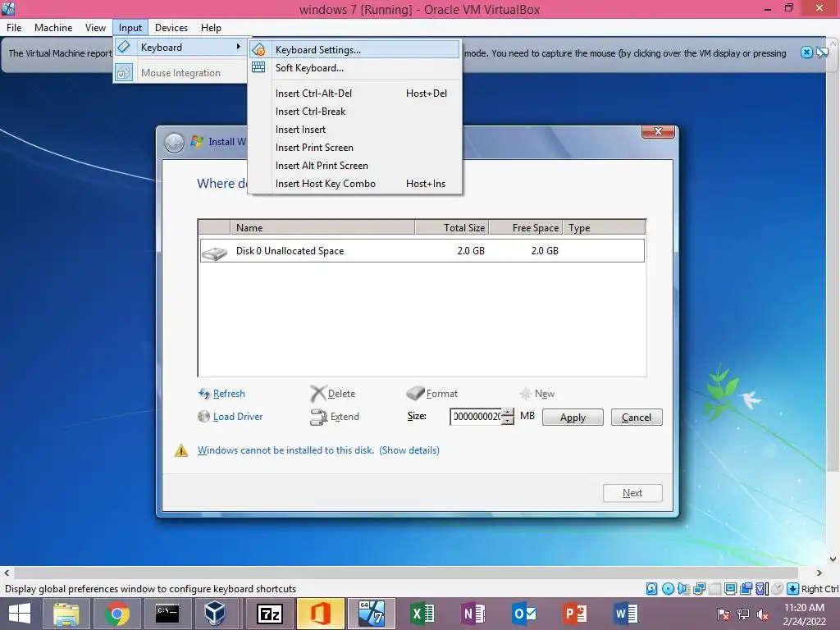Screen dimensions: 840x630
Task: Select Insert Ctrl-Break
Action: coord(354,112)
